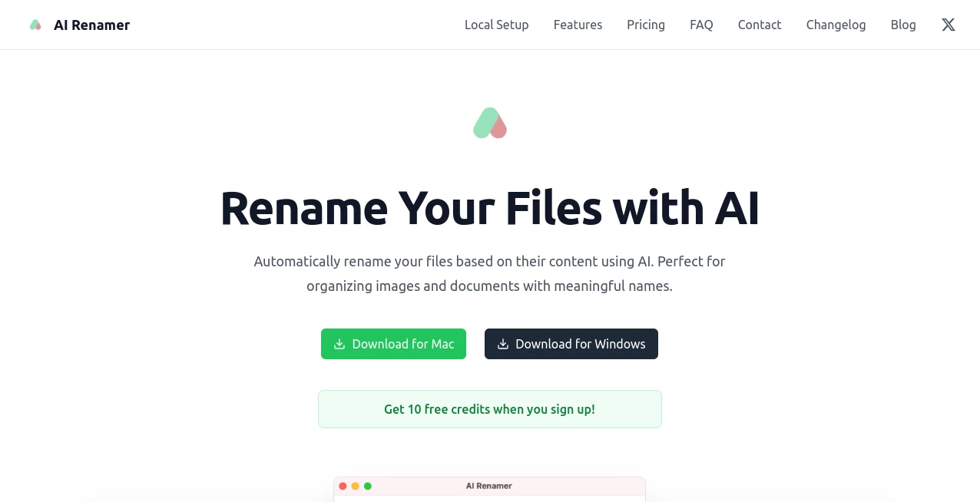Jump to the FAQ section
Screen dimensions: 980x502
701,25
